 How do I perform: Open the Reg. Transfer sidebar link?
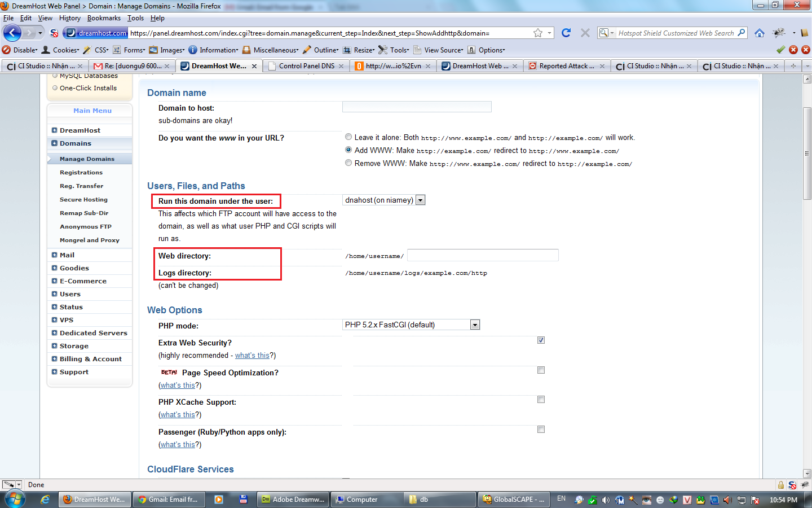82,186
